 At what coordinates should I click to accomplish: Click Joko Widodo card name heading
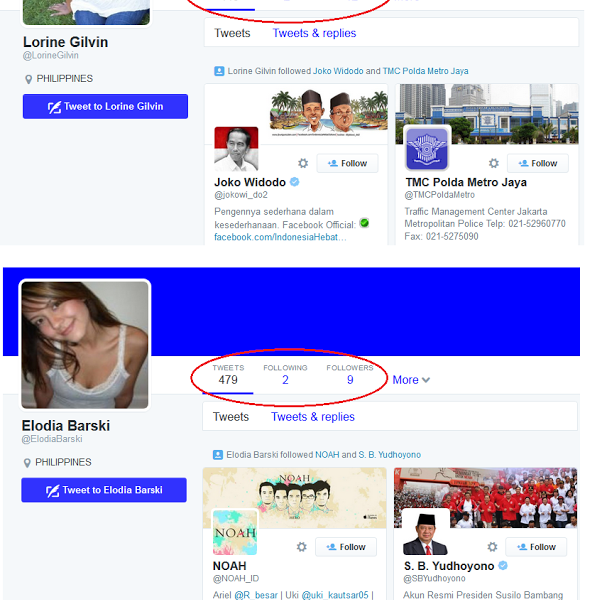click(250, 182)
